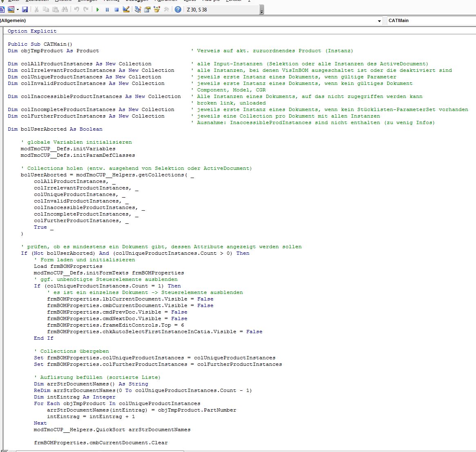Click the Dim colAllProductInstances declaration
Viewport: 476px width, 452px height.
[x=80, y=64]
